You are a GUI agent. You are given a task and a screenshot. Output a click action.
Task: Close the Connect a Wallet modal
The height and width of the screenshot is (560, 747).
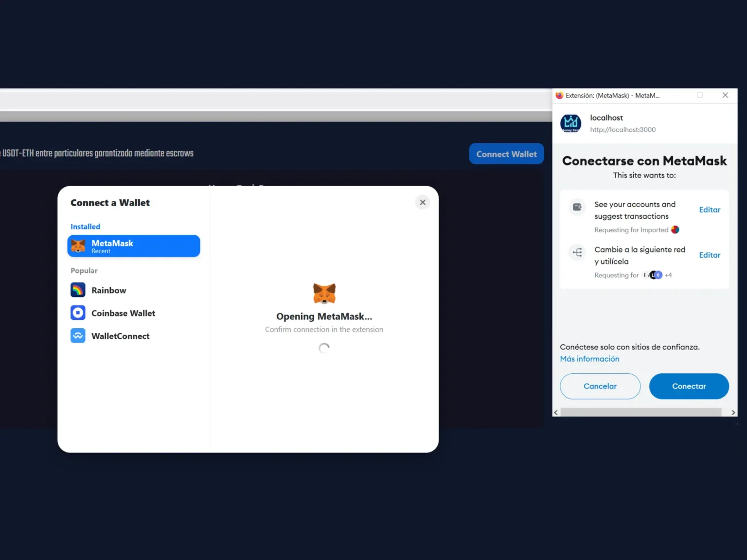point(423,202)
